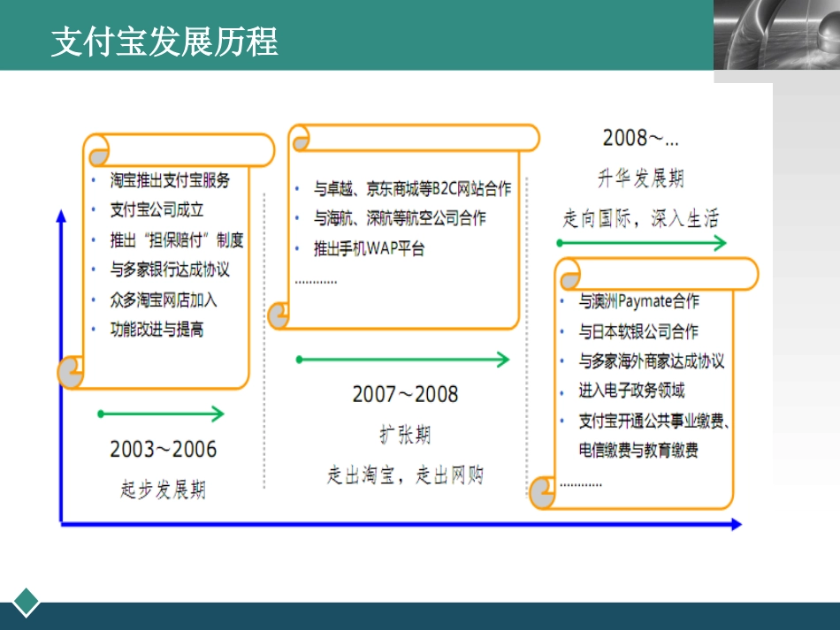Select the title text 支付宝发展历程
The image size is (840, 630).
coord(164,42)
